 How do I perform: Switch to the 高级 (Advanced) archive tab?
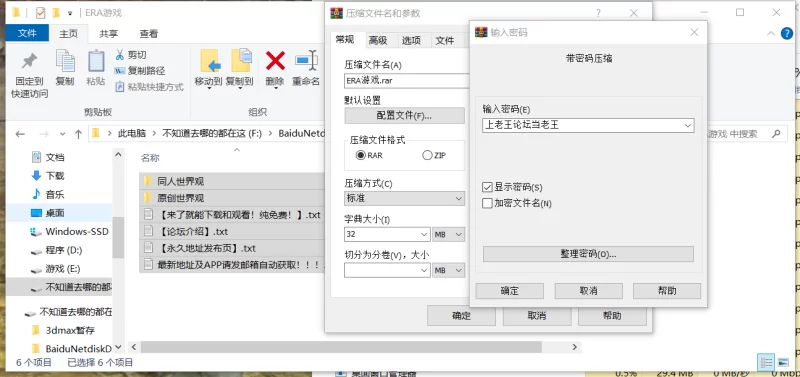pyautogui.click(x=378, y=40)
